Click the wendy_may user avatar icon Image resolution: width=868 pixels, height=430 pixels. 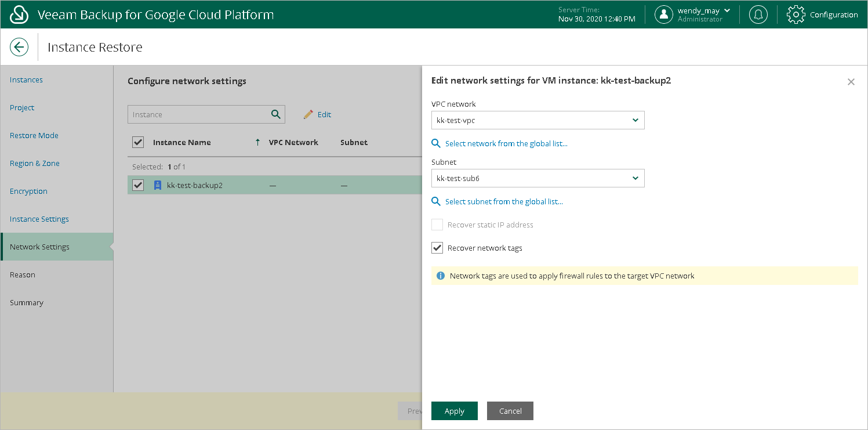pyautogui.click(x=664, y=15)
